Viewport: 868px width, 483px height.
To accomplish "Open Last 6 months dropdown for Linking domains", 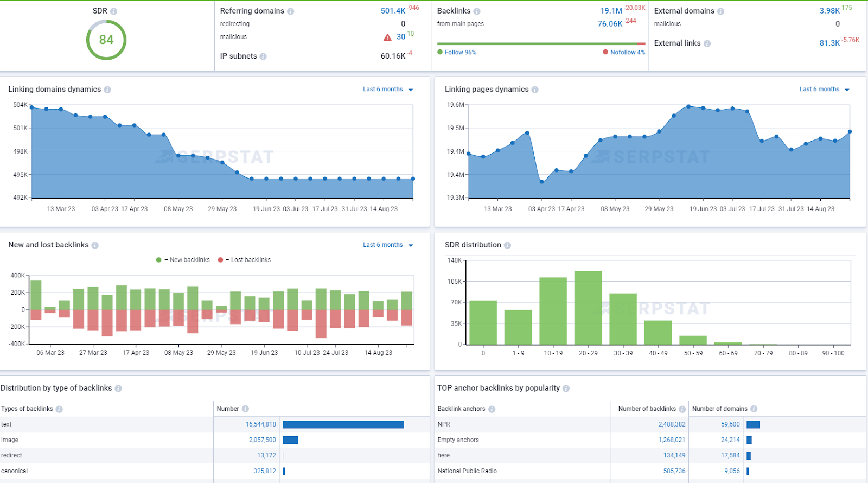I will [388, 90].
